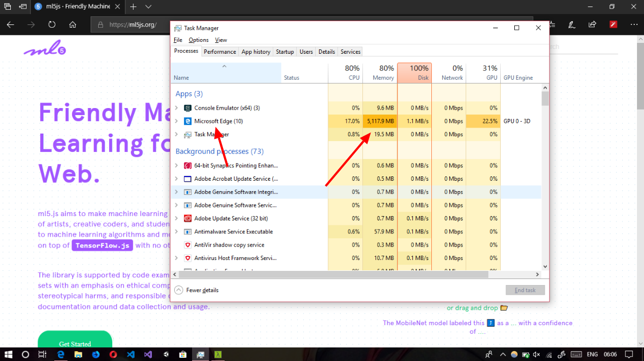This screenshot has width=644, height=361.
Task: Open the Options menu in Task Manager
Action: click(199, 40)
